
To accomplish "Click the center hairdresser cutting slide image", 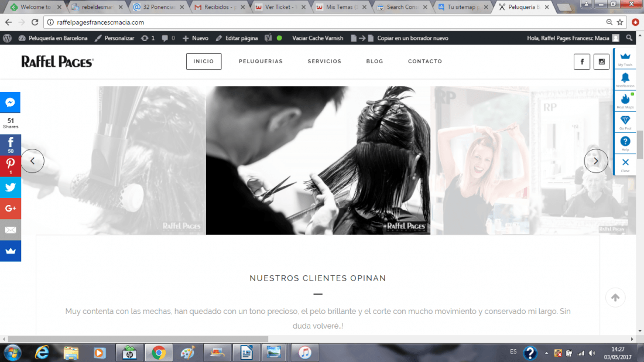I will pyautogui.click(x=318, y=160).
